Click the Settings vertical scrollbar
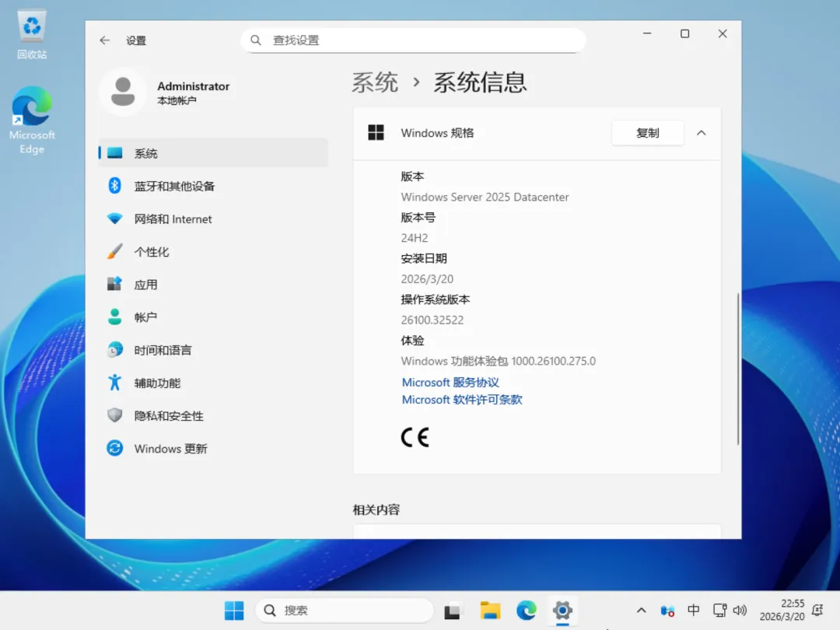Image resolution: width=840 pixels, height=630 pixels. (738, 369)
